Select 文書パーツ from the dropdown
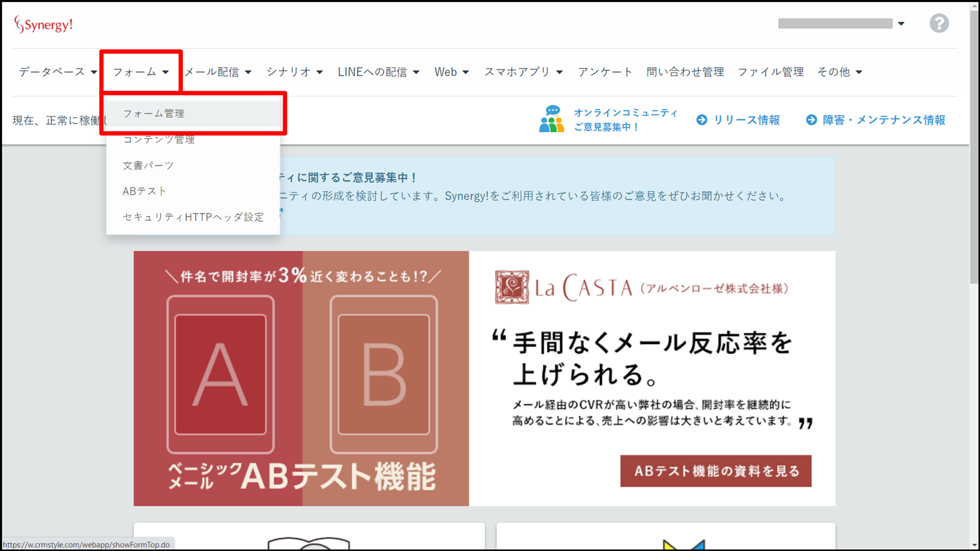The height and width of the screenshot is (551, 980). pyautogui.click(x=193, y=165)
